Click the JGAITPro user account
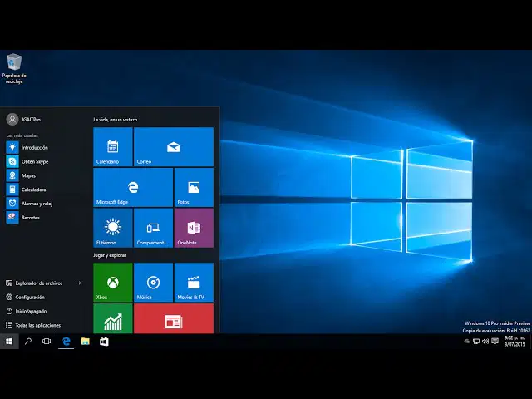 click(x=23, y=120)
